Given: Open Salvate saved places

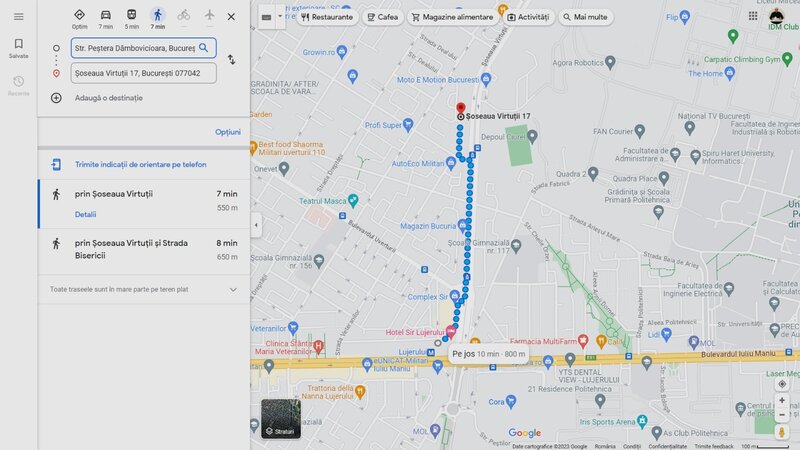Looking at the screenshot, I should (18, 48).
